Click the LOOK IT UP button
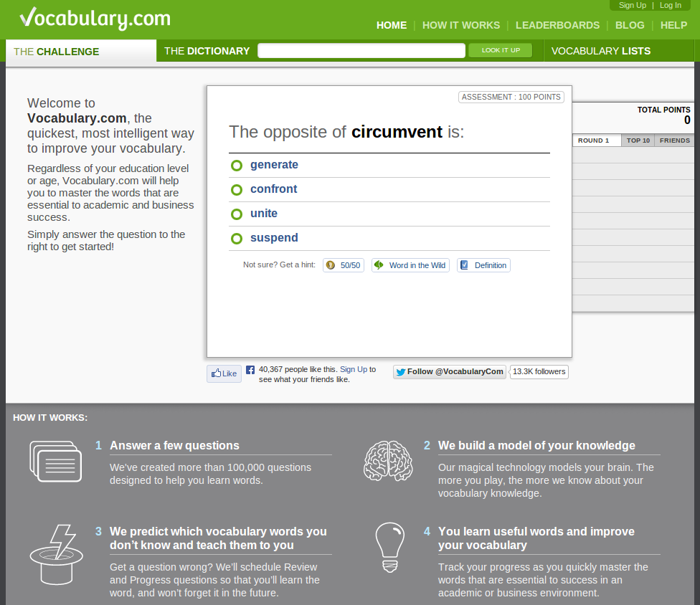Image resolution: width=700 pixels, height=605 pixels. 501,50
